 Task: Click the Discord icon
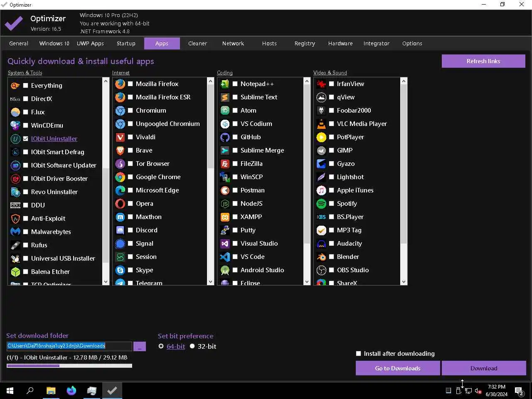[120, 230]
